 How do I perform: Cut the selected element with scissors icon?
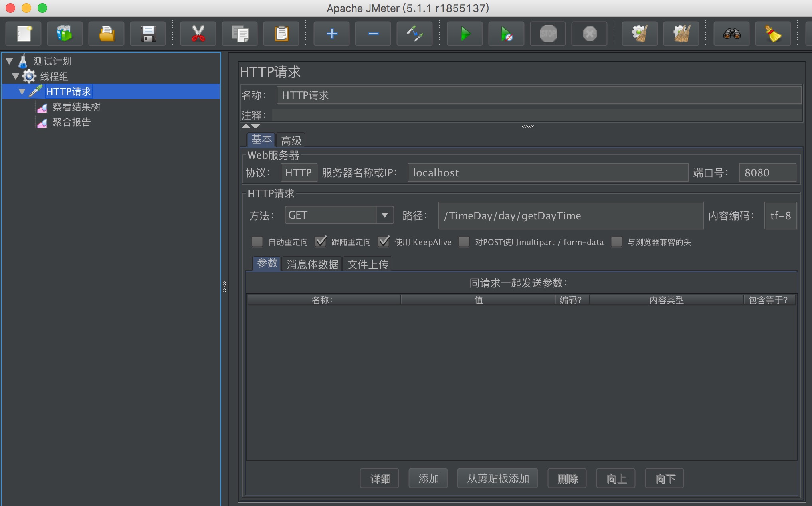[x=198, y=34]
